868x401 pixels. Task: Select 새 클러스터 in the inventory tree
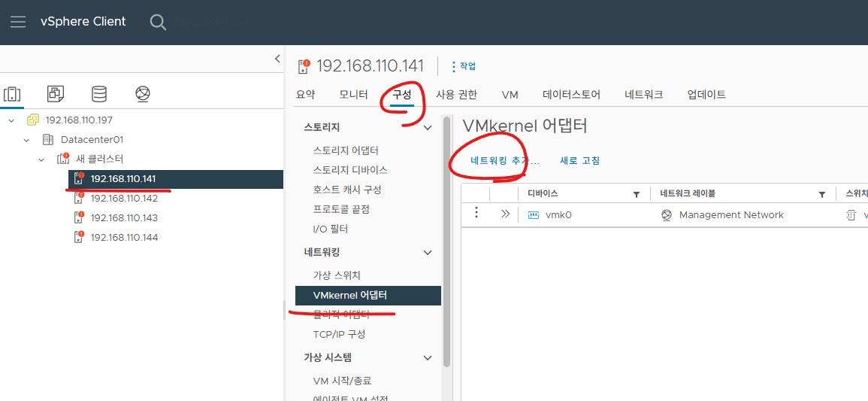pos(99,159)
